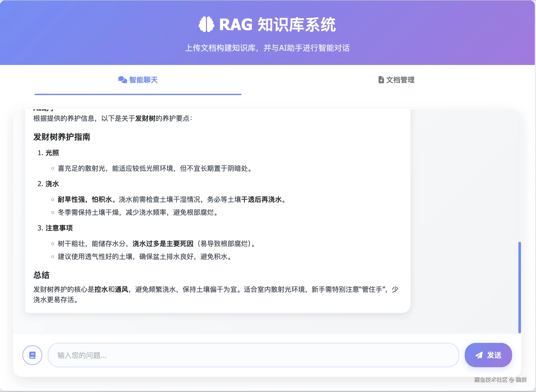536x392 pixels.
Task: Open the knowledge base book icon near the input
Action: pyautogui.click(x=32, y=355)
